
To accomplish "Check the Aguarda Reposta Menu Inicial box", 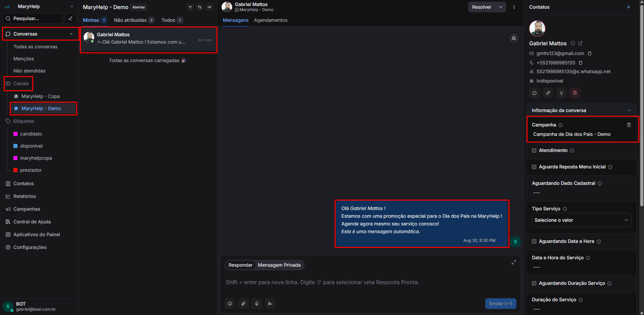I will [534, 167].
